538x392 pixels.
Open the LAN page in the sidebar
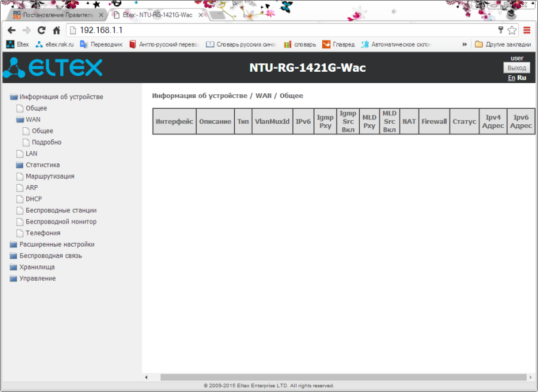pyautogui.click(x=27, y=154)
